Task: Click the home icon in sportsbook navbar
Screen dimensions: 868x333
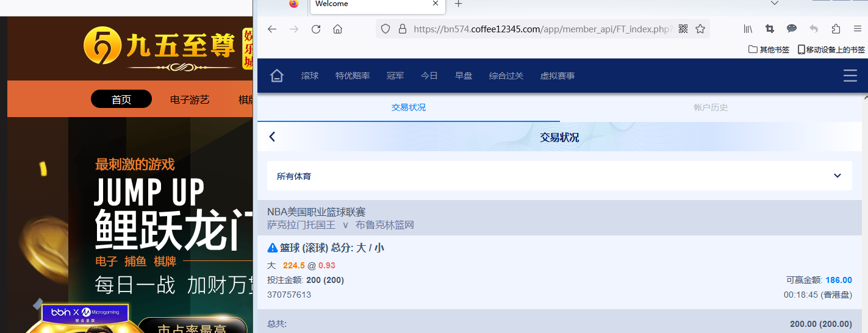Action: (x=277, y=76)
